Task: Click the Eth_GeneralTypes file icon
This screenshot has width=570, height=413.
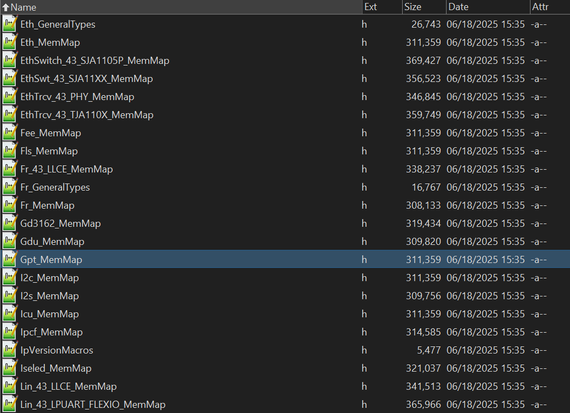Action: (9, 24)
